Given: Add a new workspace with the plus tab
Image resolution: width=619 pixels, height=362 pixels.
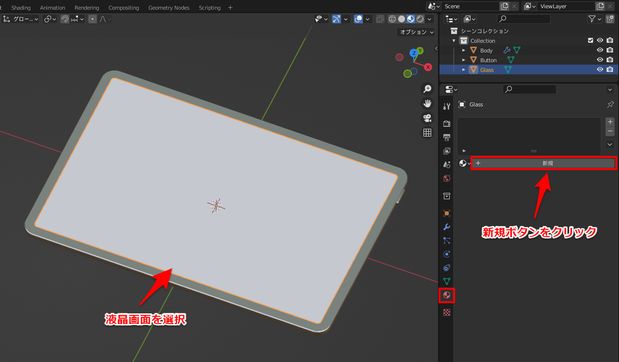Looking at the screenshot, I should (x=230, y=8).
